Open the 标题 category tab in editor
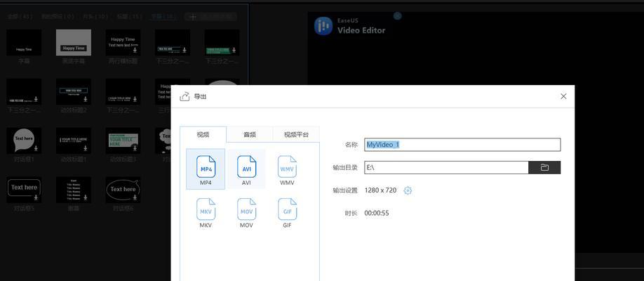 coord(130,17)
